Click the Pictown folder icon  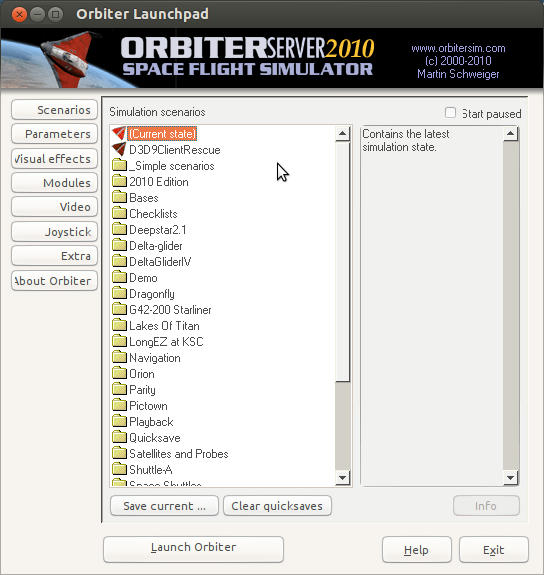(x=119, y=406)
